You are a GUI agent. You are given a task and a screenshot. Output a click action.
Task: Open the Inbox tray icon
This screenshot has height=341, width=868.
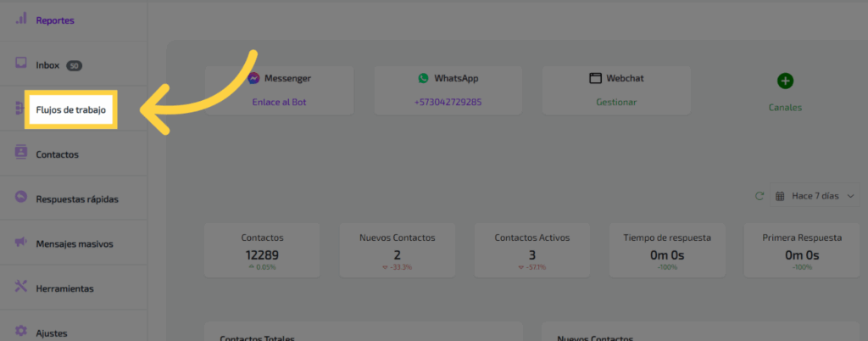(21, 64)
